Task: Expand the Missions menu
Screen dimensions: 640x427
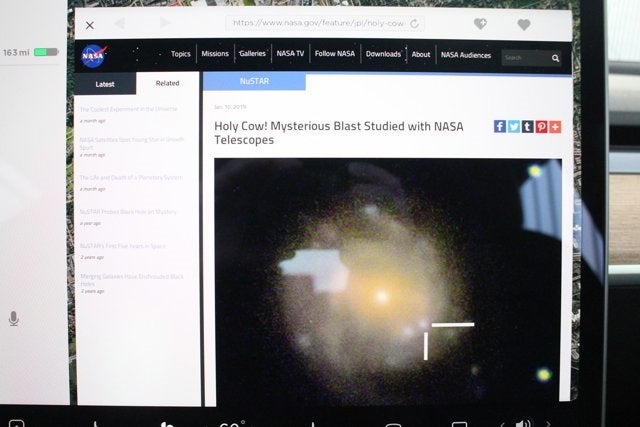Action: 215,54
